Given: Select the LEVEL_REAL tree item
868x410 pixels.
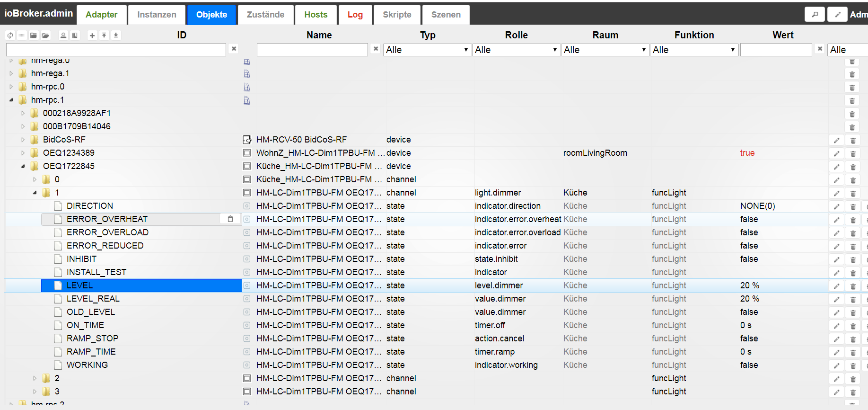Looking at the screenshot, I should (x=93, y=299).
